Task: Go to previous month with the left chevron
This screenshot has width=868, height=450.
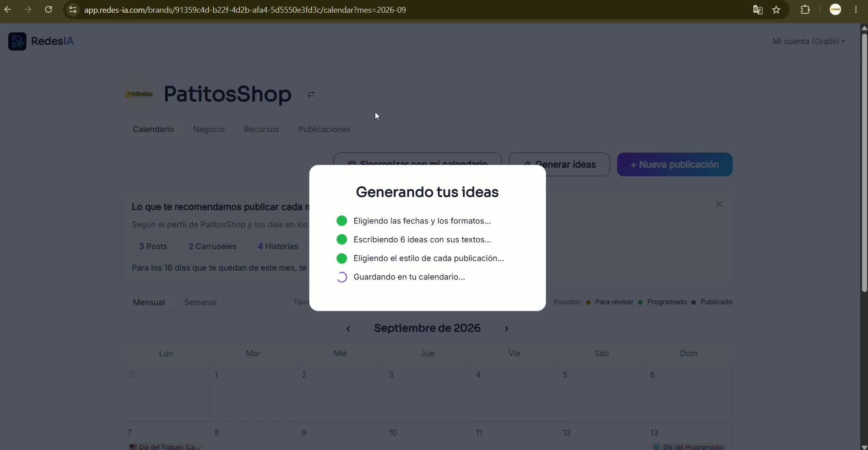Action: point(348,328)
